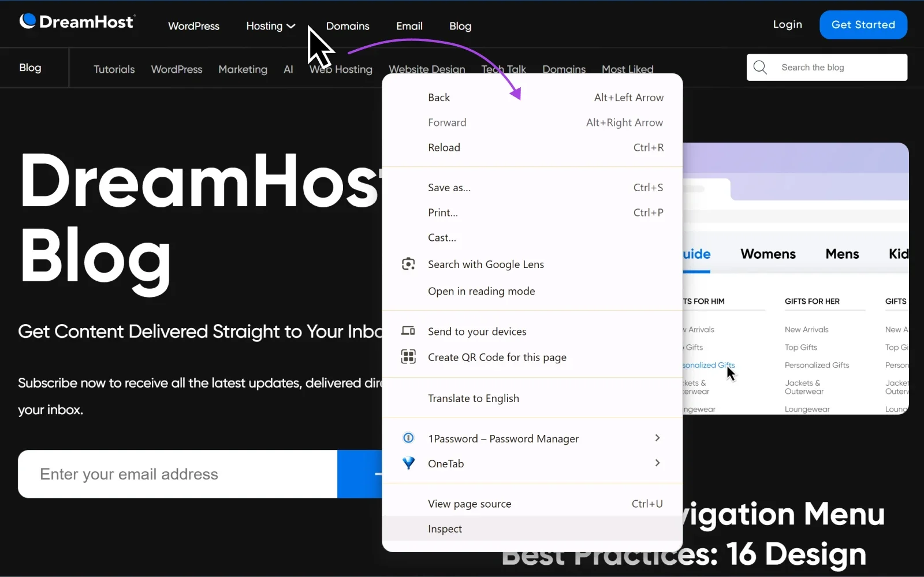This screenshot has height=577, width=924.
Task: Click the navigation menu article thumbnail
Action: click(x=796, y=278)
